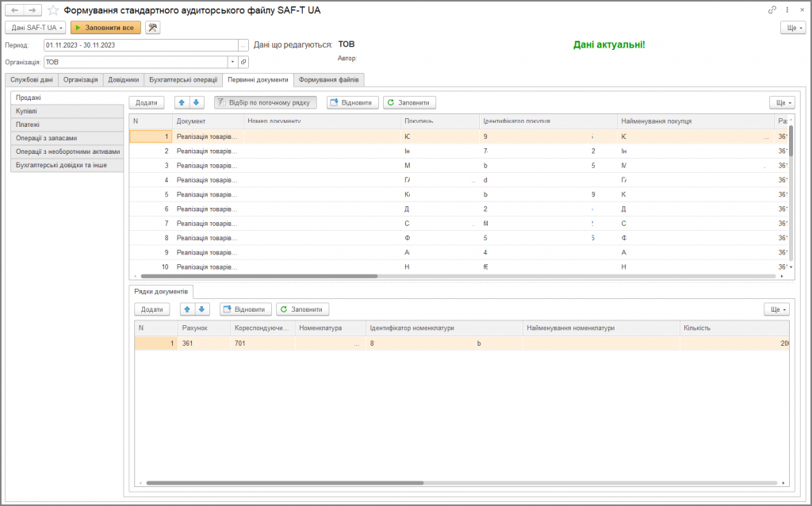Screen dimensions: 812x506
Task: Click Додати in the Рядки документів panel
Action: (152, 309)
